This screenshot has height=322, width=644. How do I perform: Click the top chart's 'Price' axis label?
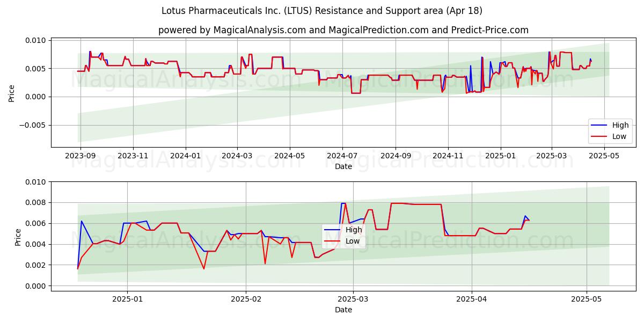tap(12, 93)
